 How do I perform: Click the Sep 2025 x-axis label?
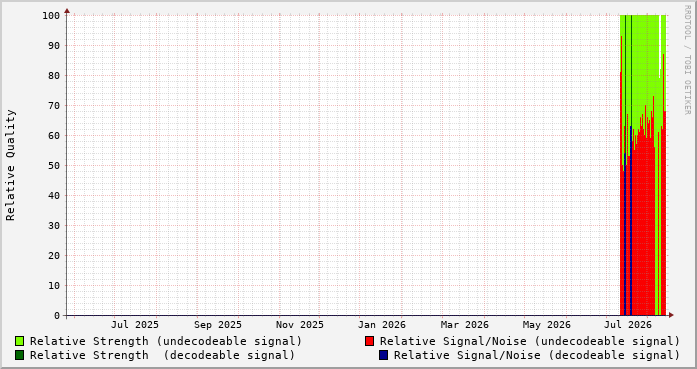218,325
